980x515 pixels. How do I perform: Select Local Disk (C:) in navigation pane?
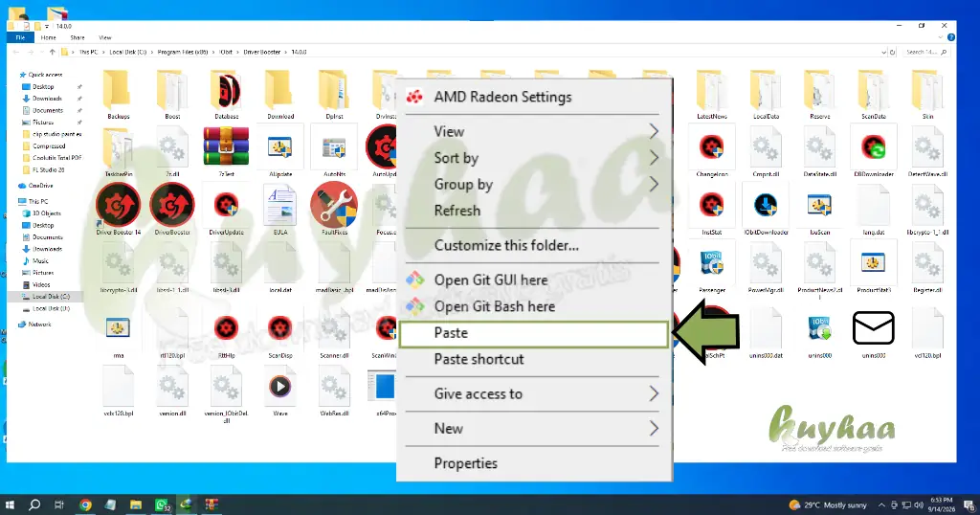tap(51, 297)
